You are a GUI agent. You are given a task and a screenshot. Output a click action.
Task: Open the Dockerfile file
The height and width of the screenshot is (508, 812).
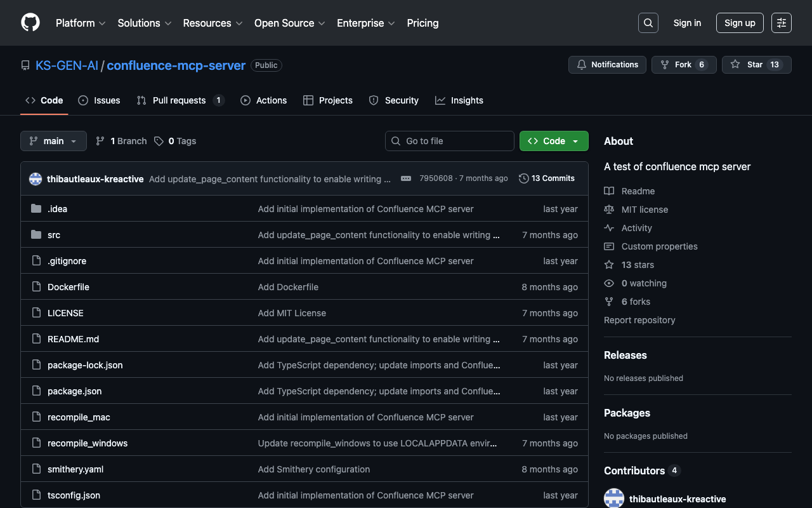coord(69,287)
